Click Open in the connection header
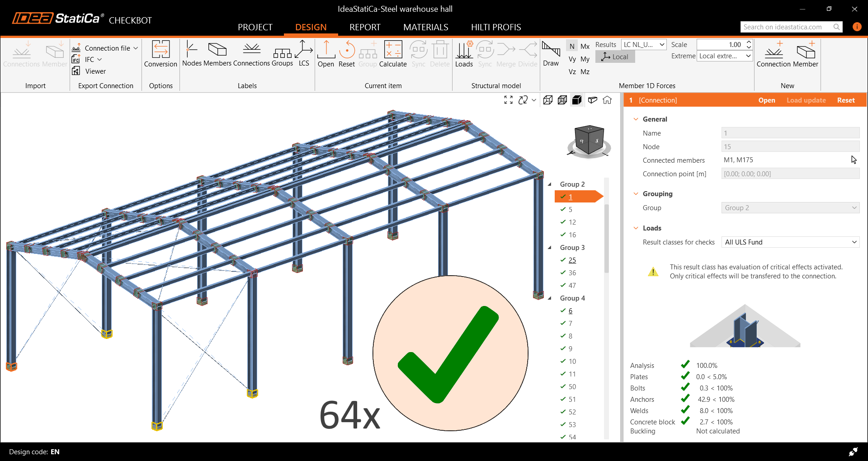This screenshot has height=461, width=868. 766,100
